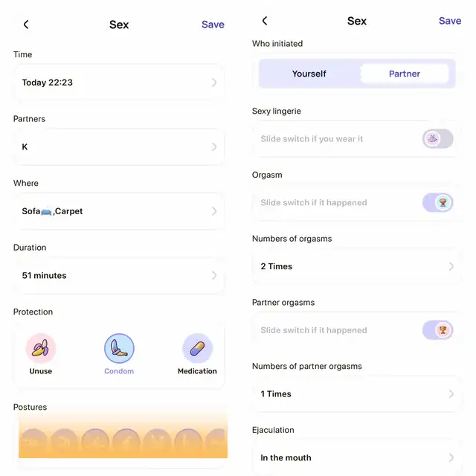Toggle the Orgasm switch
The width and height of the screenshot is (476, 476).
point(437,203)
